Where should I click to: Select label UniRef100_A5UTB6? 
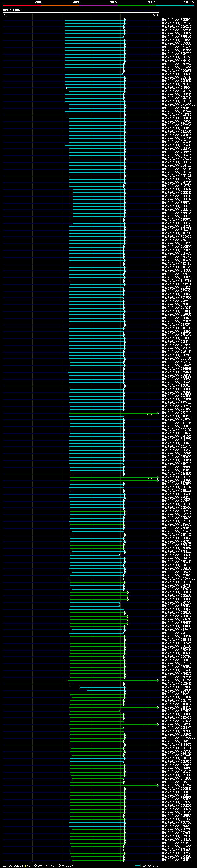click(x=177, y=822)
